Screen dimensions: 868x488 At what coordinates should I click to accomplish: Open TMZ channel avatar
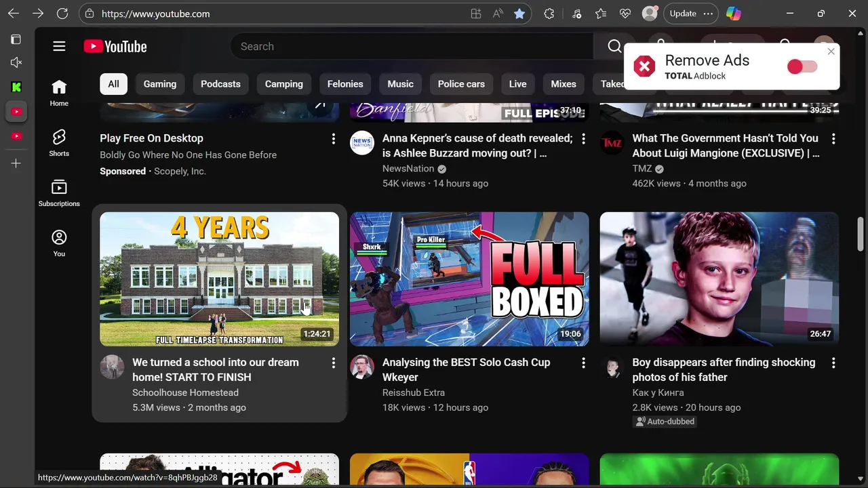coord(612,143)
